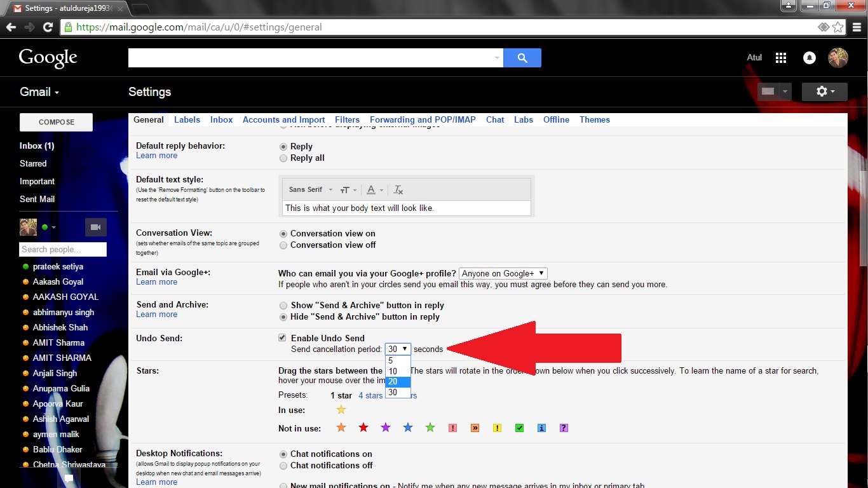Viewport: 868px width, 488px height.
Task: Select the Reply all radio button
Action: coord(283,158)
